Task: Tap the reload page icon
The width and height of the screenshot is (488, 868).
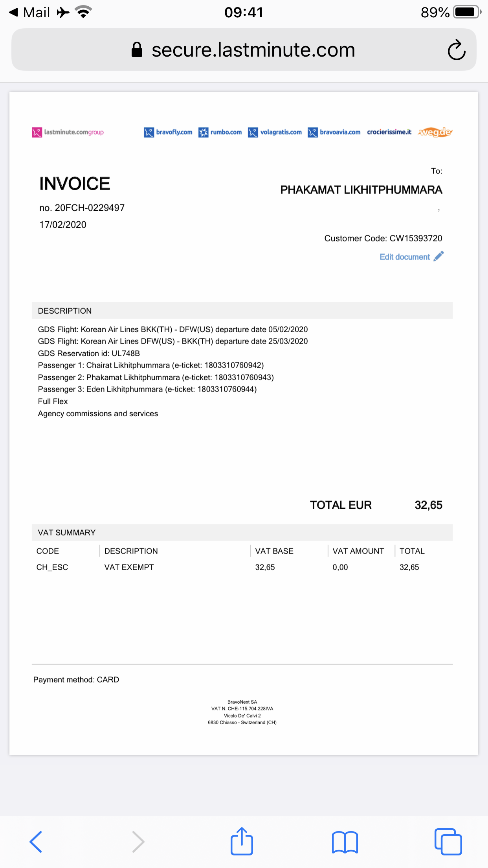Action: point(457,50)
